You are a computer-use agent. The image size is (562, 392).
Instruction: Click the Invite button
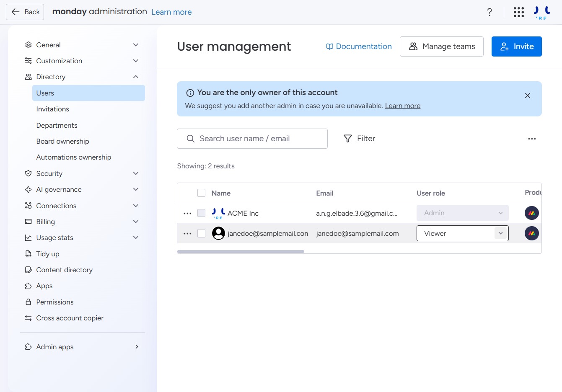516,46
